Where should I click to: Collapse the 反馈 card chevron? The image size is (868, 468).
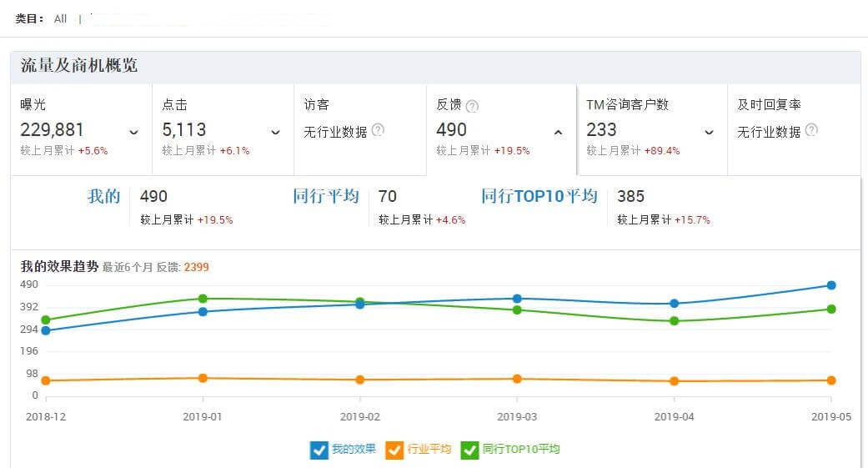tap(558, 132)
